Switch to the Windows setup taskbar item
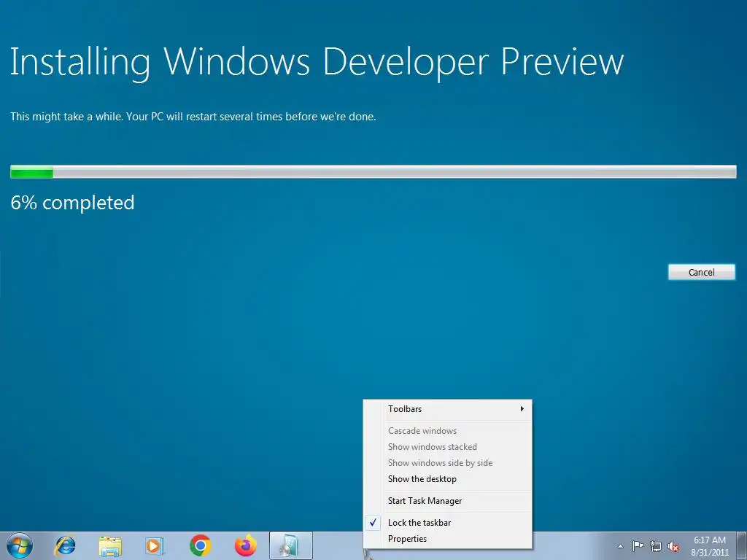Image resolution: width=747 pixels, height=560 pixels. [290, 545]
